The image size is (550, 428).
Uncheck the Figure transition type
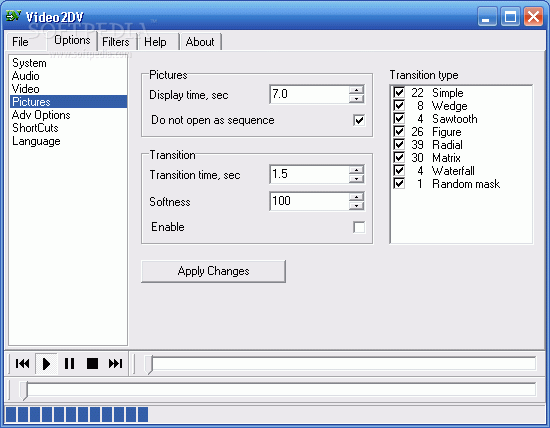pyautogui.click(x=399, y=132)
